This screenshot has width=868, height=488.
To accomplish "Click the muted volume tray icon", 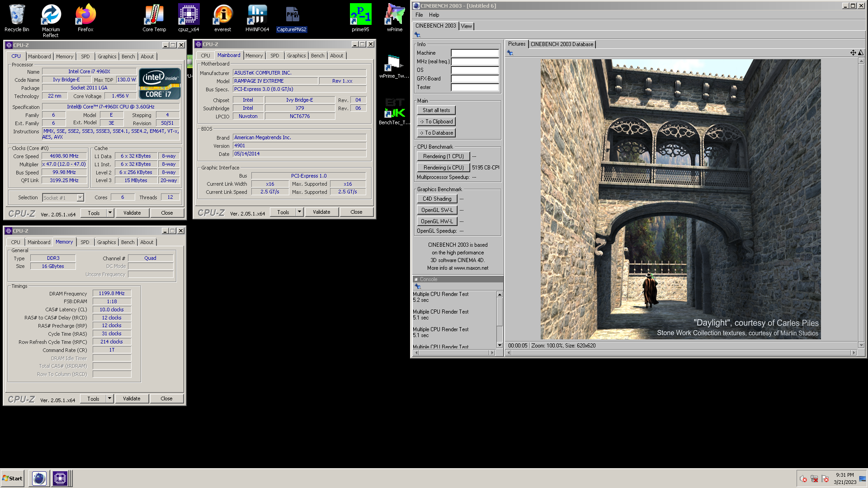I will 803,479.
